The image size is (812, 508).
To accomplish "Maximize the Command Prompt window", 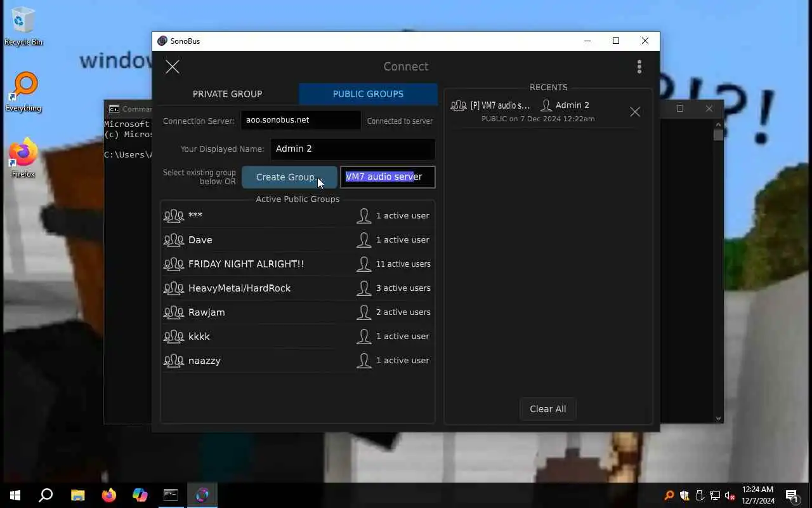I will click(x=680, y=109).
